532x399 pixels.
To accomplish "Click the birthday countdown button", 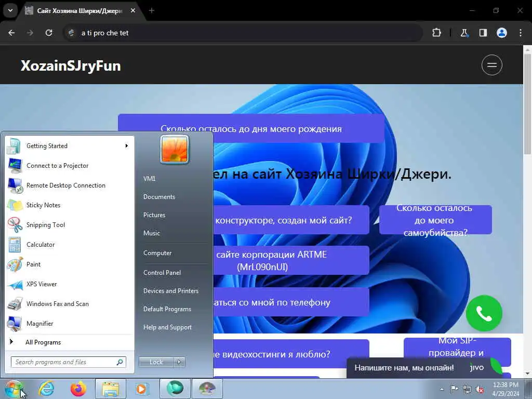I will pos(251,129).
